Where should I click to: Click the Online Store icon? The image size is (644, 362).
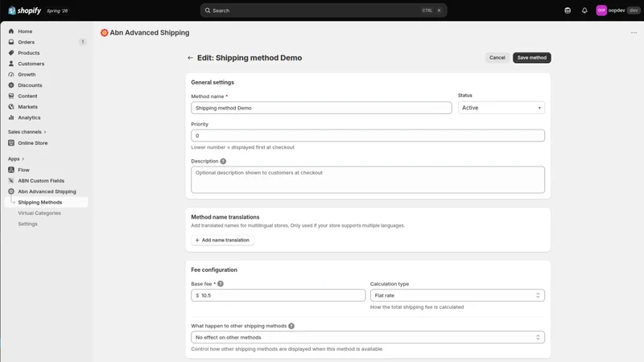[x=11, y=143]
